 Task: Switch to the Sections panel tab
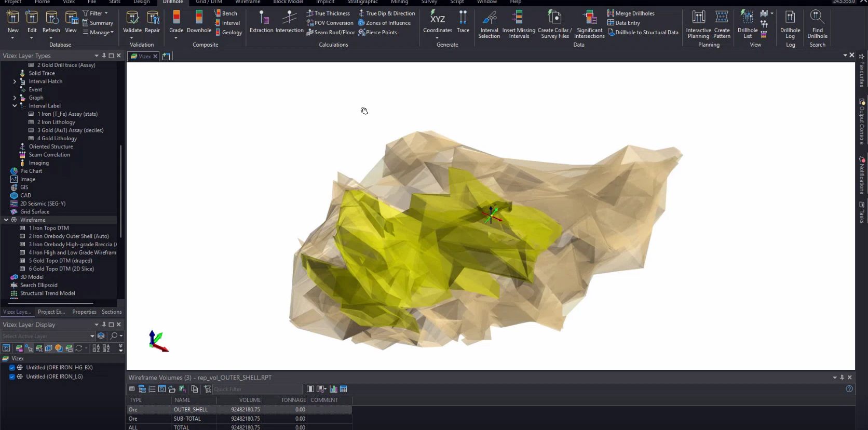click(112, 312)
